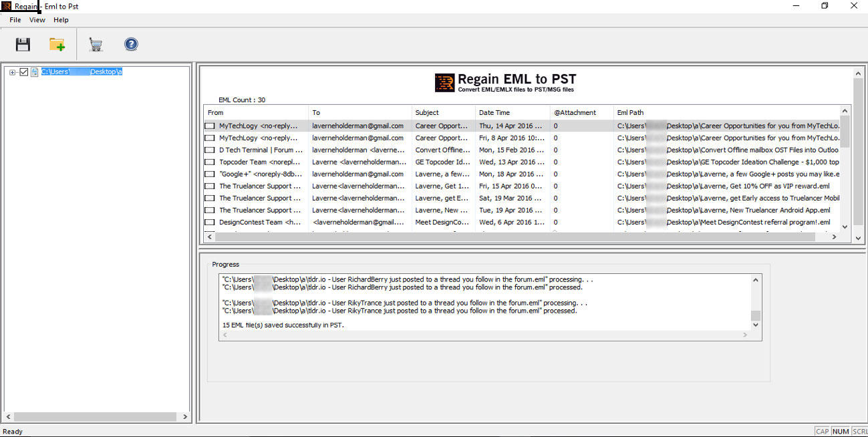Click the email list scroll down arrow
Image resolution: width=868 pixels, height=437 pixels.
pyautogui.click(x=845, y=227)
